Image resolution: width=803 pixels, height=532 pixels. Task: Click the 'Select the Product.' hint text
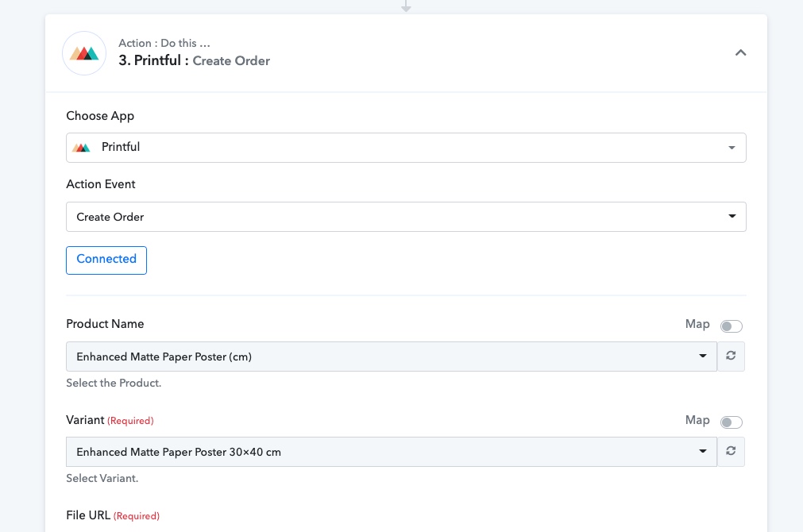click(114, 383)
